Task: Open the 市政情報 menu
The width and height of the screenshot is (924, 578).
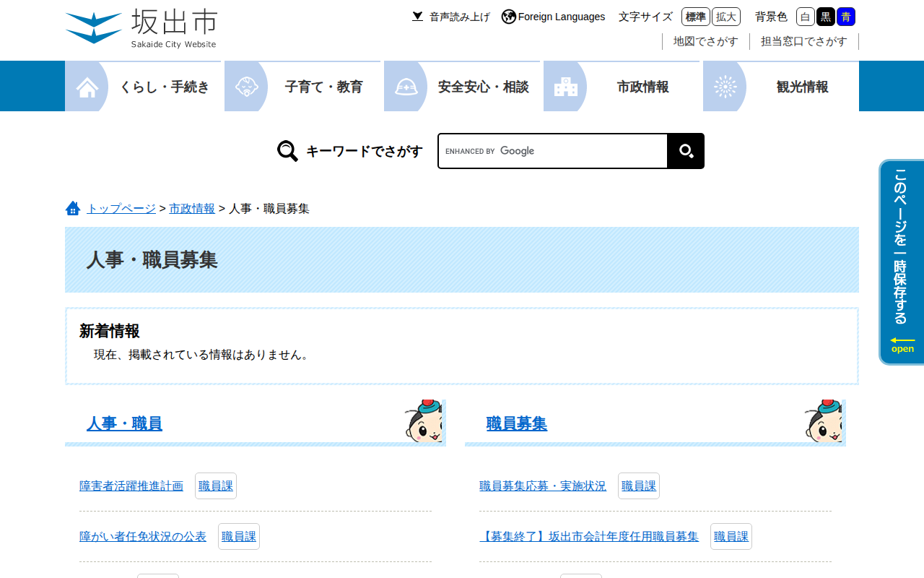Action: (622, 87)
